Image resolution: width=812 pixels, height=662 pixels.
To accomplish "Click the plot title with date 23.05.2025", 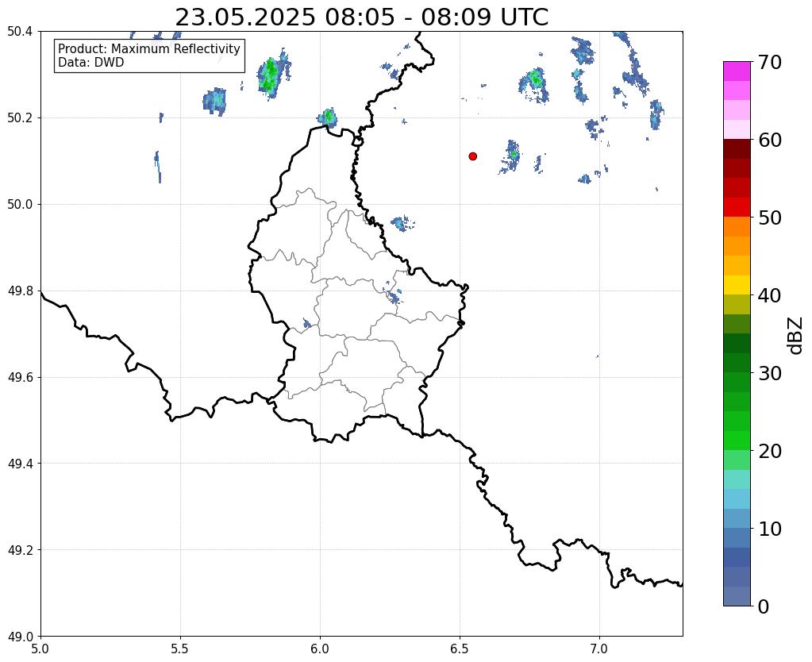I will pyautogui.click(x=361, y=17).
